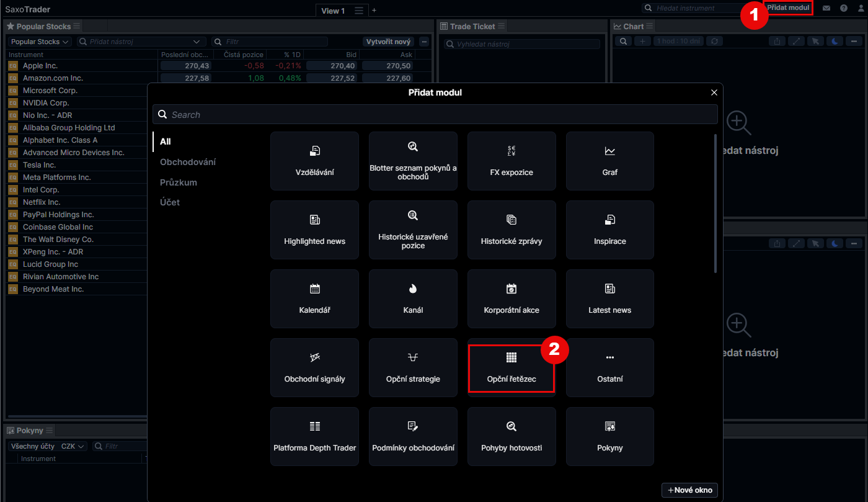Open the mail inbox envelope icon

coord(826,9)
